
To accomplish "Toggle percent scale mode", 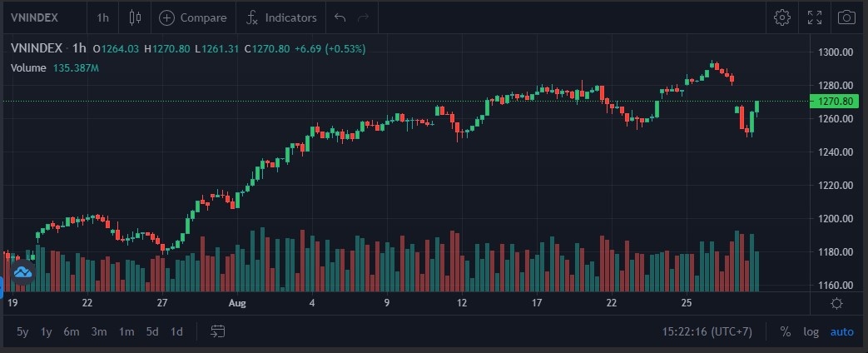I will click(x=785, y=331).
